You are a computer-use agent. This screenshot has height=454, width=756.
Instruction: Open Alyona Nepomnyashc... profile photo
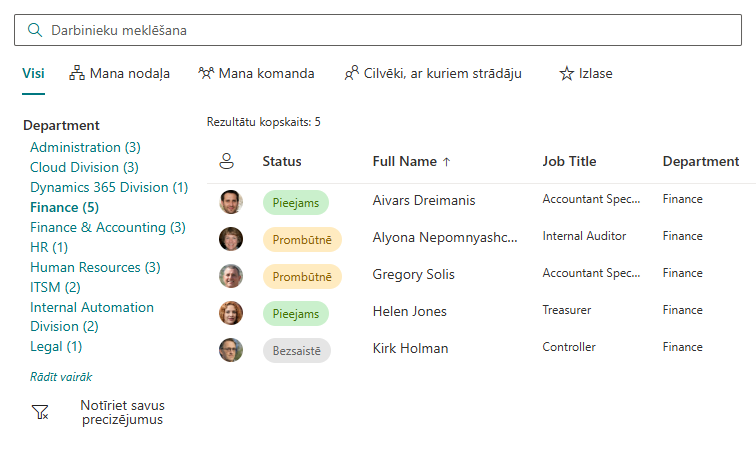pos(231,239)
